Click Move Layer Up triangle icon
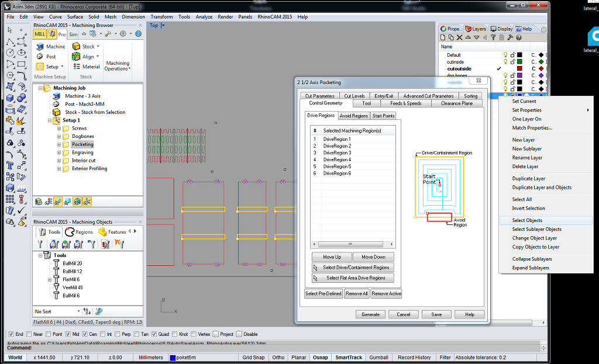 tap(468, 37)
